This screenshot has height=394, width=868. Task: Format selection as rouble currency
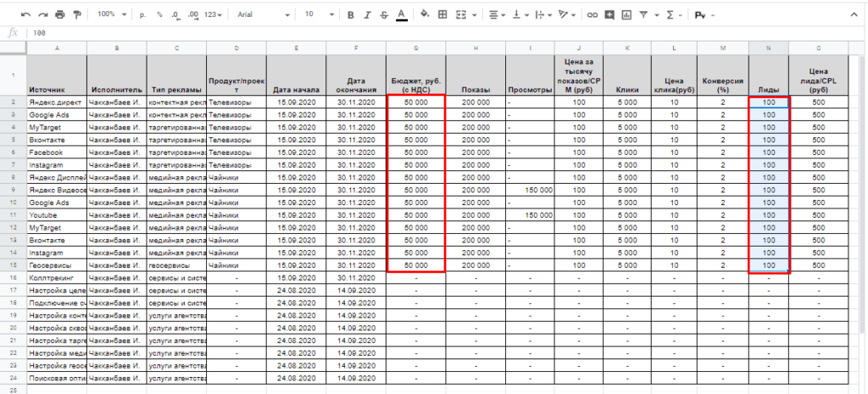tap(142, 15)
